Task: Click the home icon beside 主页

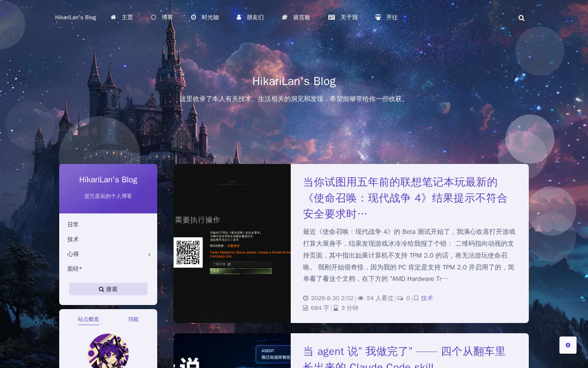Action: (114, 17)
